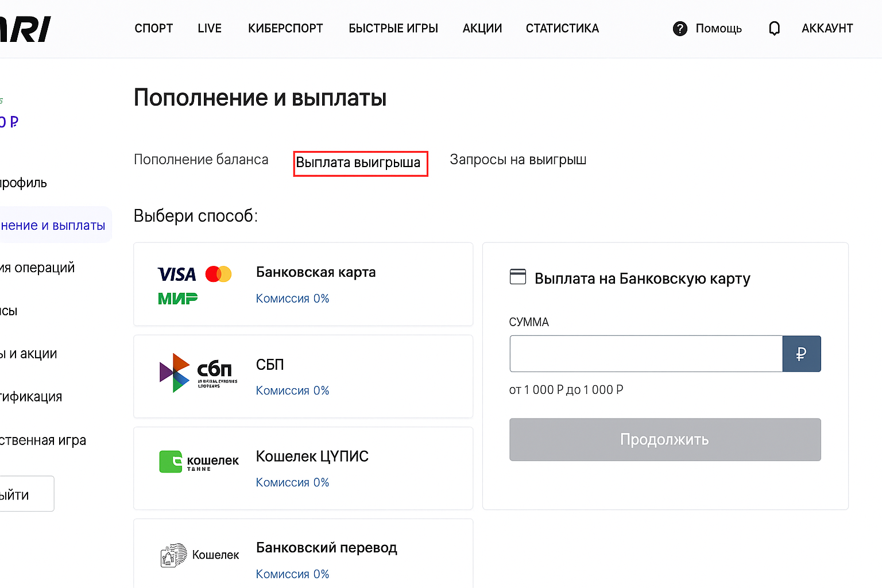Click the СУММА input field
The width and height of the screenshot is (882, 588).
click(645, 354)
